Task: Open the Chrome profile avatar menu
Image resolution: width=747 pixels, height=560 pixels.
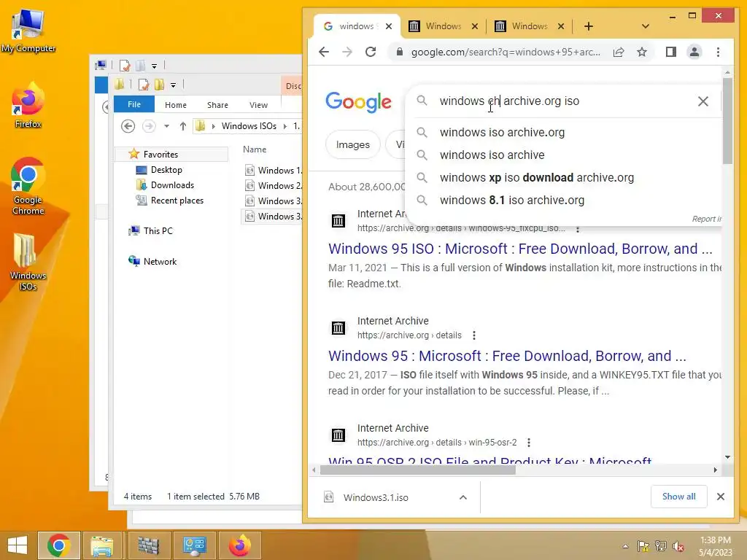Action: 694,52
